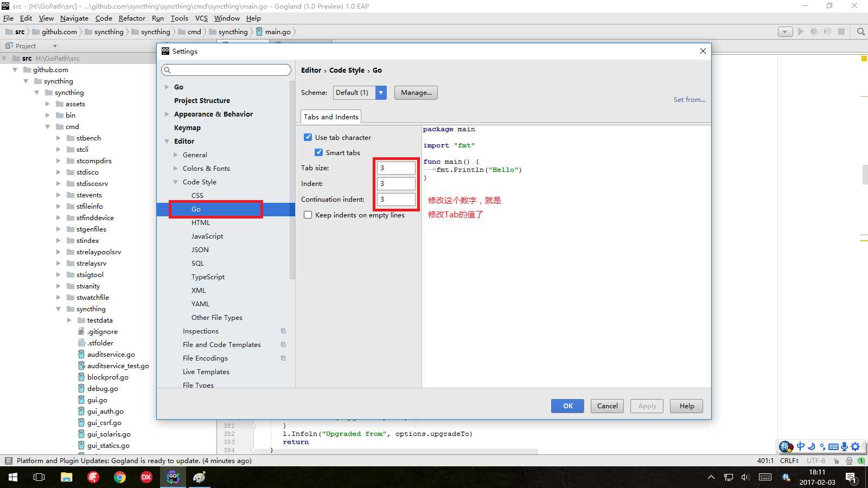Click the IME microphone voice input icon
The width and height of the screenshot is (868, 488).
point(844,446)
